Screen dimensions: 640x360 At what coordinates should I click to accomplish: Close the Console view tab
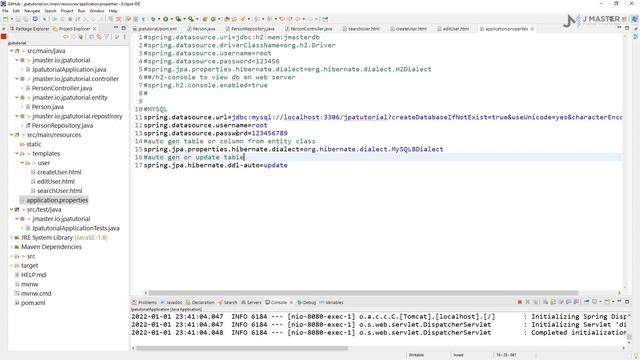(291, 302)
